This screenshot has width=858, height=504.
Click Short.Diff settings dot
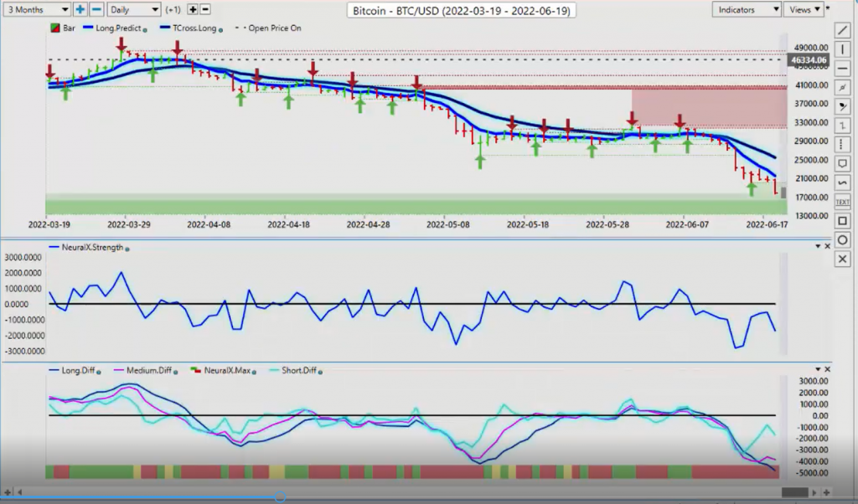[x=320, y=373]
